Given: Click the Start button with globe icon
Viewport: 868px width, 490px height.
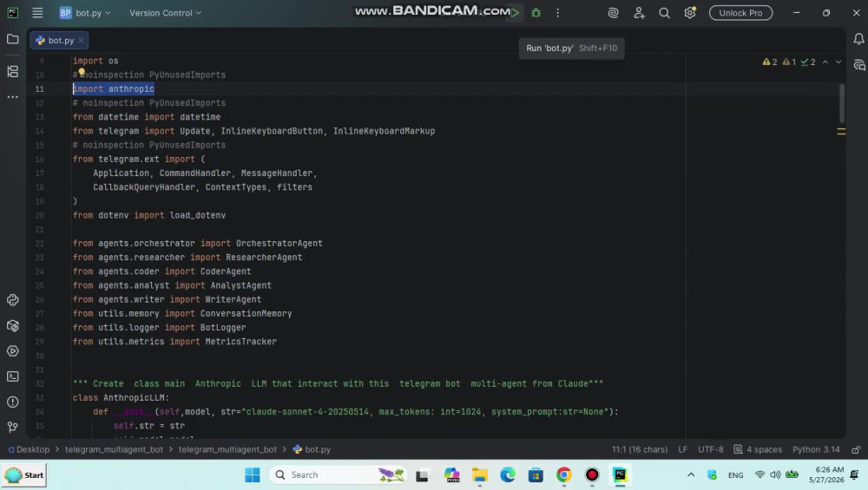Looking at the screenshot, I should coord(24,475).
